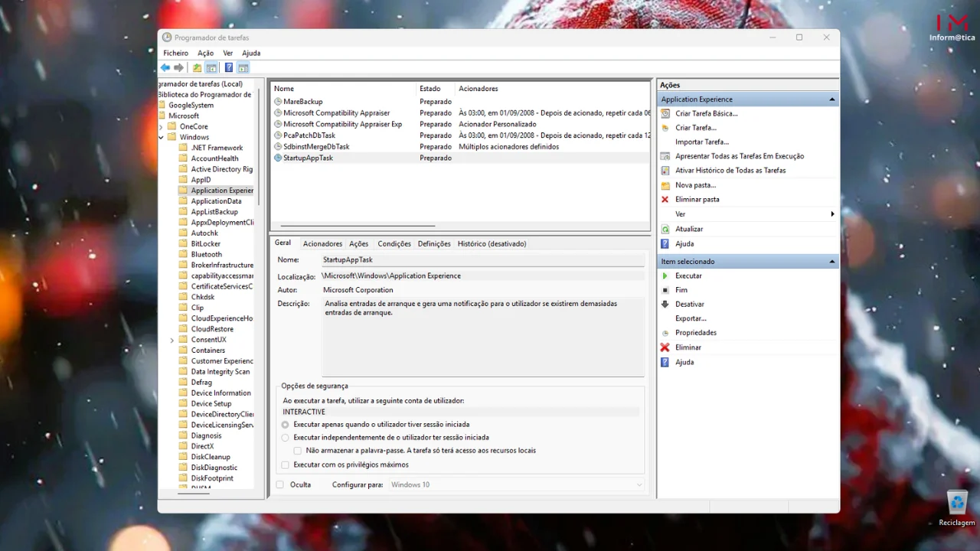Open the Ficheiro menu
Screen dimensions: 980x551
tap(175, 53)
